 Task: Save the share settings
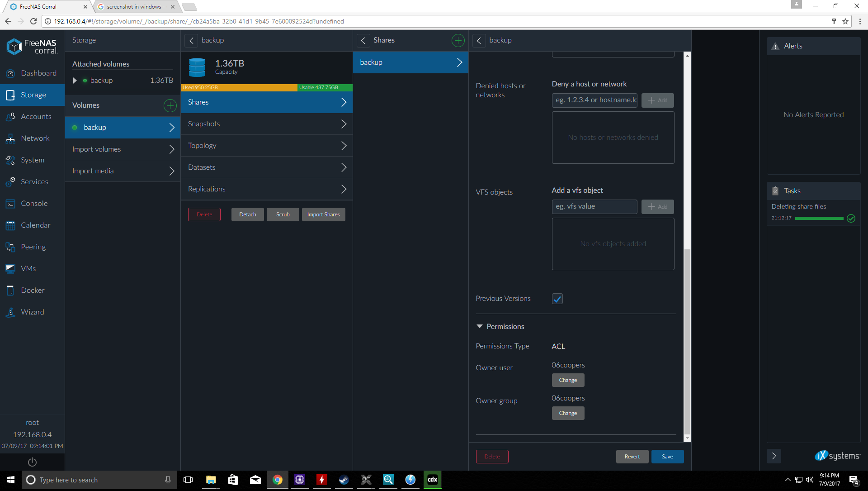coord(667,457)
